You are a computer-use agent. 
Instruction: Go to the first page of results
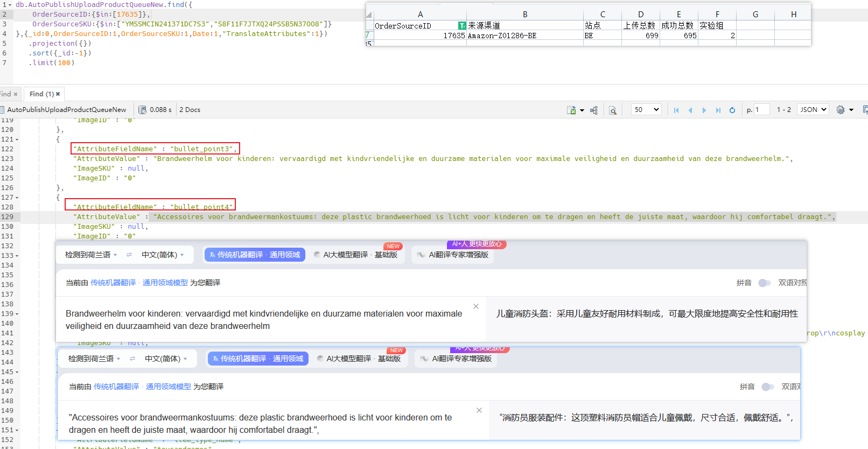point(676,110)
